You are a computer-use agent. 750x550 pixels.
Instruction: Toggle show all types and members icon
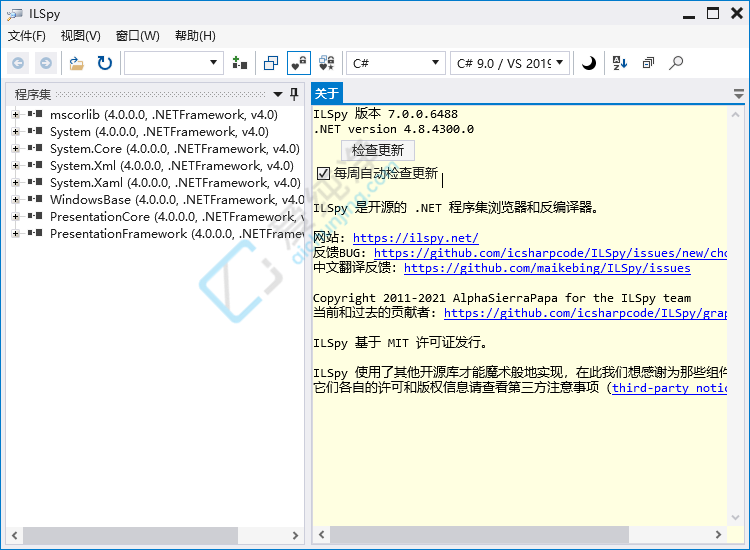[x=327, y=63]
